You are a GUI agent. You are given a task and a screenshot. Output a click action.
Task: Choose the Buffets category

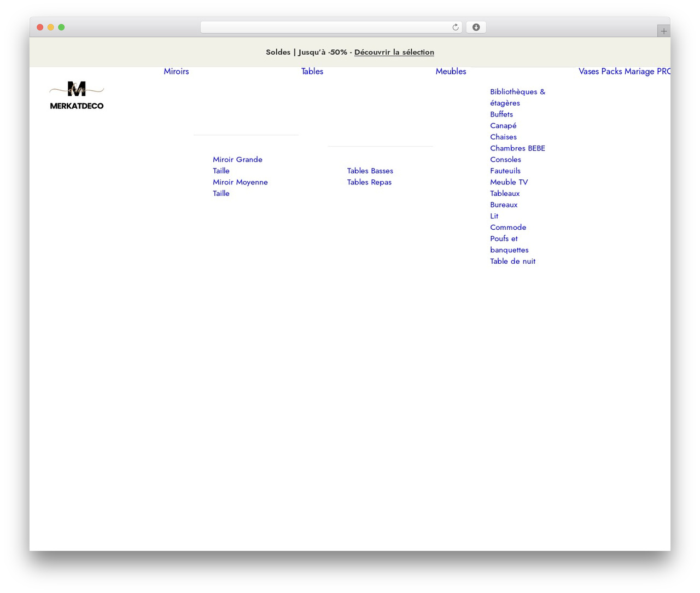tap(501, 114)
